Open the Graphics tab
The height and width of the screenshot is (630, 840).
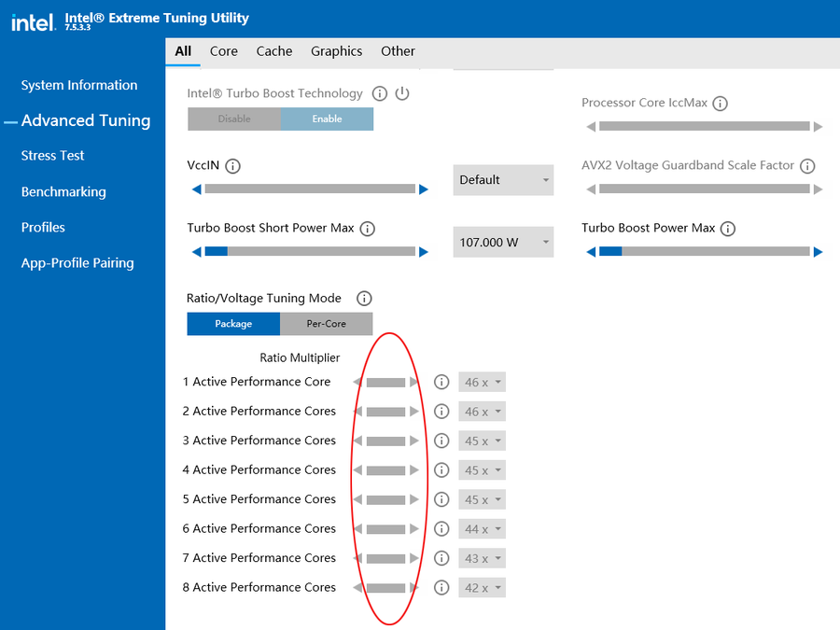336,51
